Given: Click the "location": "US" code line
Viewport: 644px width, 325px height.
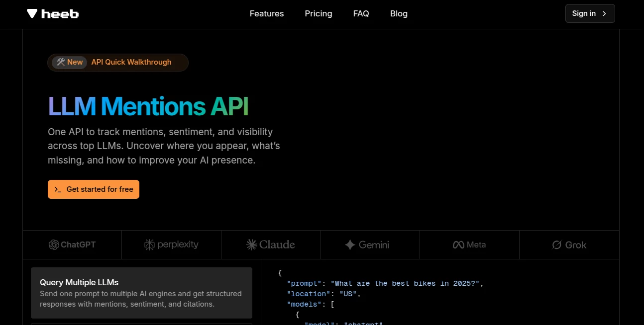Looking at the screenshot, I should [x=323, y=294].
